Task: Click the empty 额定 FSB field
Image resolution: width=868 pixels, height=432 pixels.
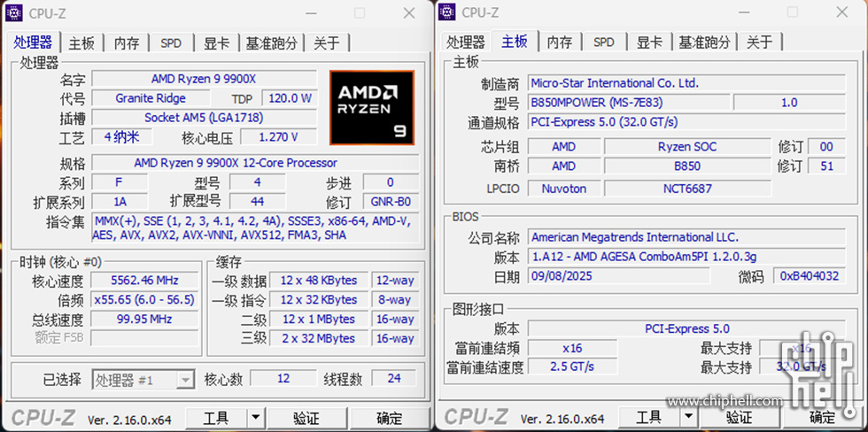Action: (143, 338)
